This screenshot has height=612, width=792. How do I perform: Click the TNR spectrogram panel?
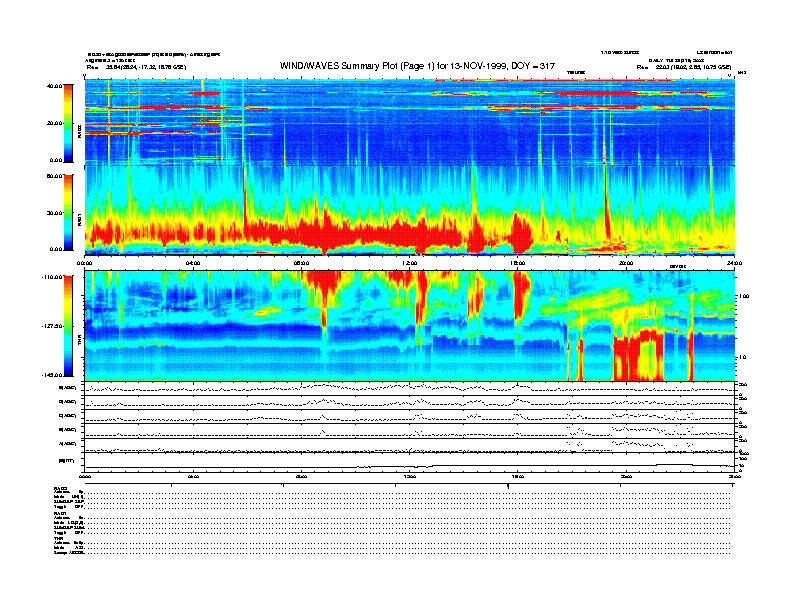410,325
